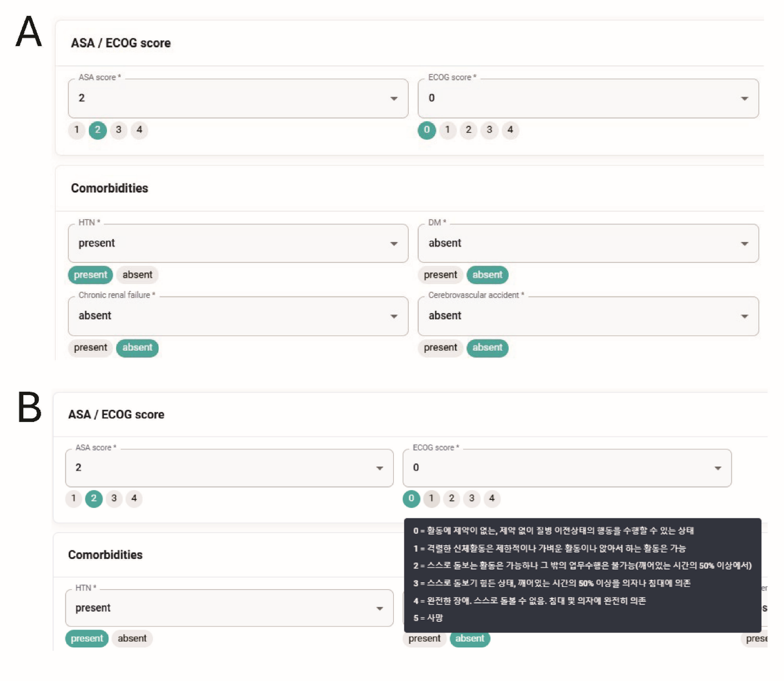Click ECOG score dropdown arrow in panel B
Image resolution: width=784 pixels, height=681 pixels.
[717, 468]
